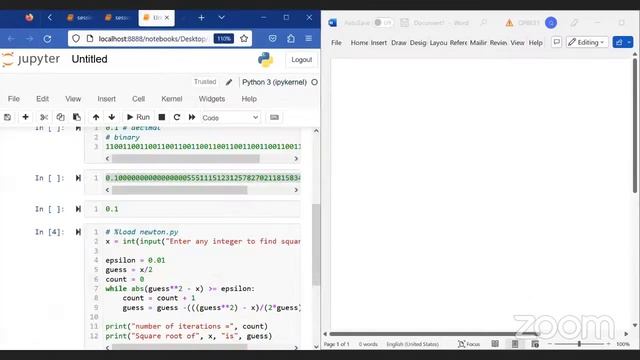Open a new Firefox tab

tap(201, 18)
